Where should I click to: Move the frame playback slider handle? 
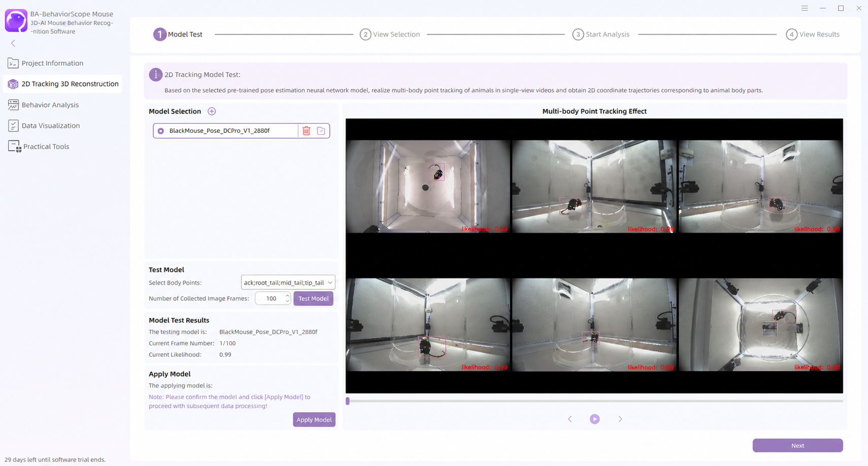[348, 401]
